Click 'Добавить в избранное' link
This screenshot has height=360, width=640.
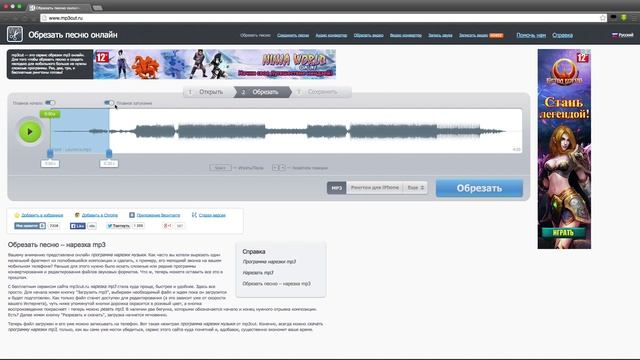(x=42, y=215)
